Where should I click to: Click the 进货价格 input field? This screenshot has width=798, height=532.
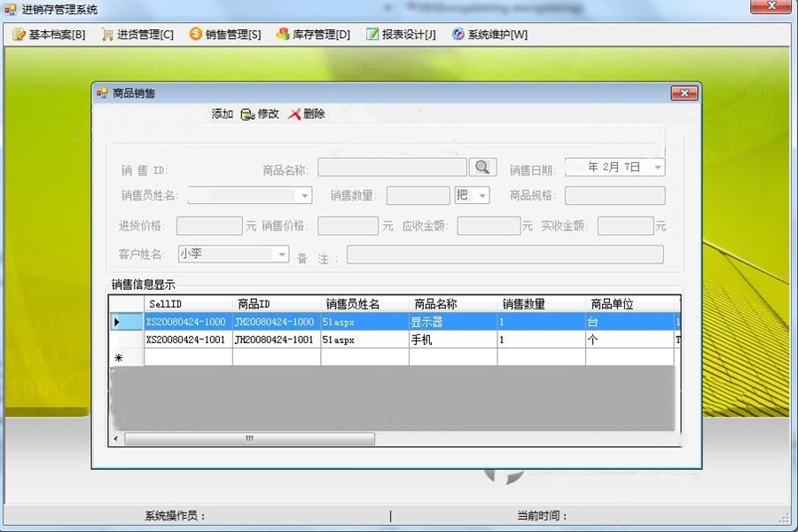[x=209, y=225]
